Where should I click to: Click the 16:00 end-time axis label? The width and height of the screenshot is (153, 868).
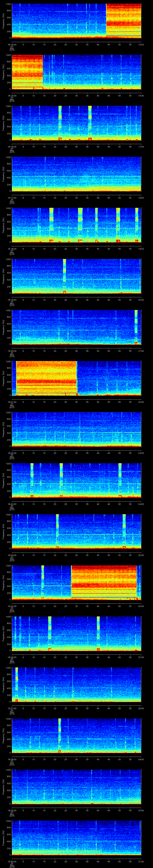click(x=141, y=96)
